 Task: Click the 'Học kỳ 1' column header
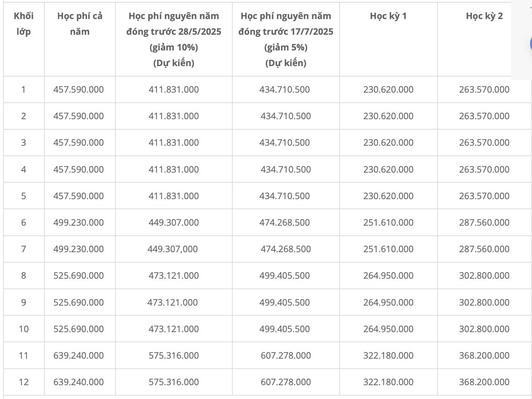388,16
